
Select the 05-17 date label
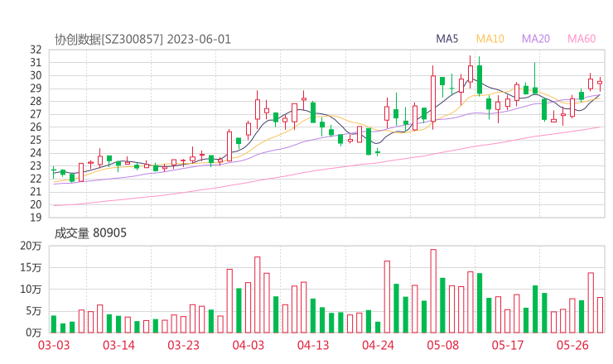point(508,345)
